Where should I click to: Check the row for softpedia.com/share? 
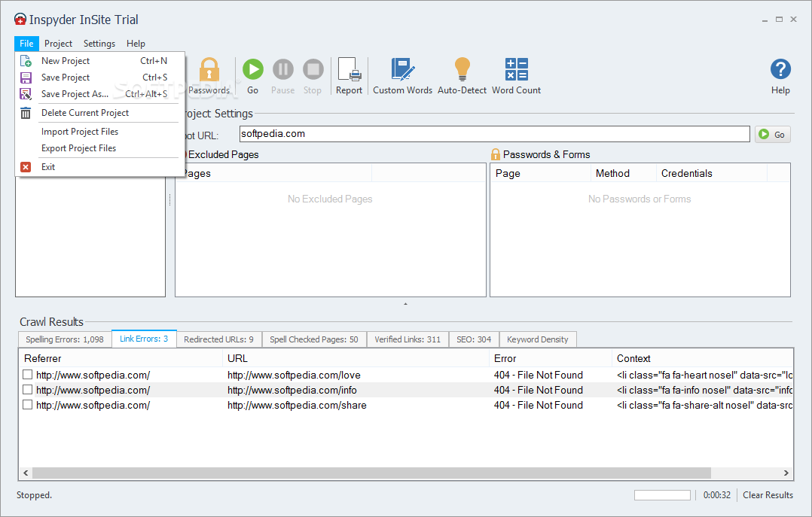point(27,404)
